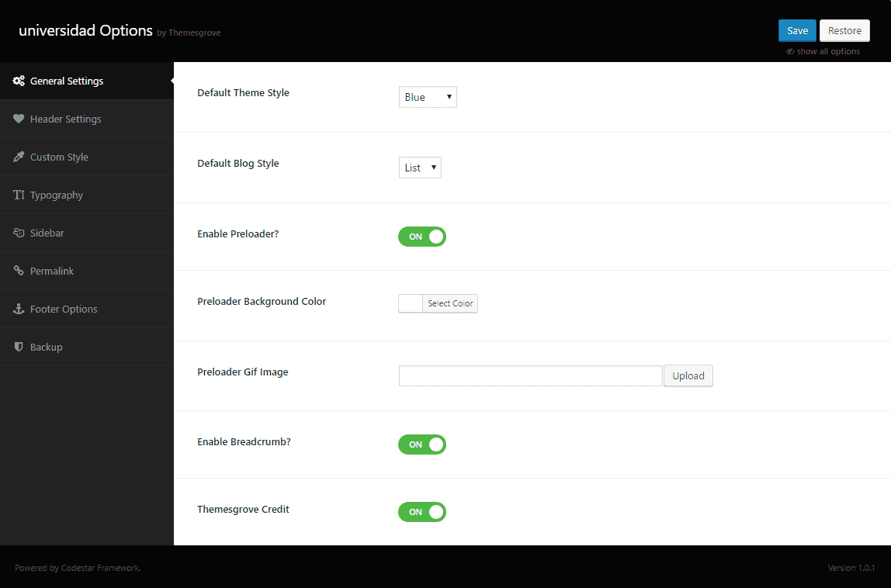Save the theme options
This screenshot has height=588, width=891.
click(x=797, y=30)
